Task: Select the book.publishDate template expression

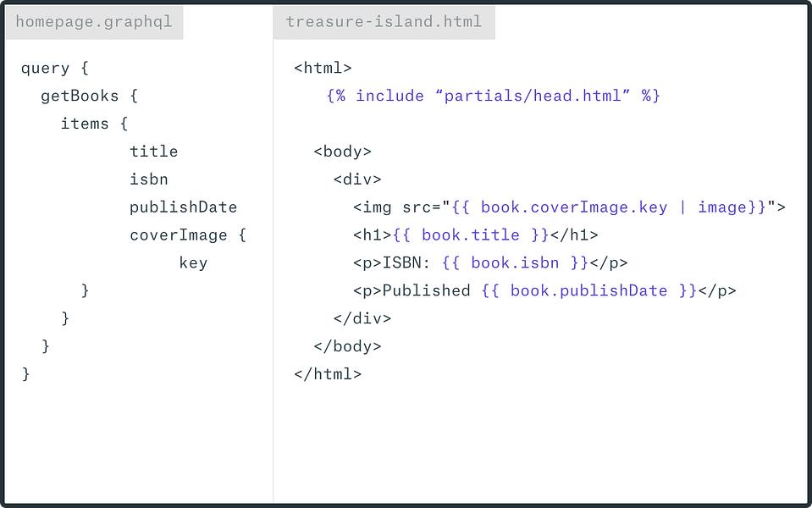Action: click(x=588, y=291)
